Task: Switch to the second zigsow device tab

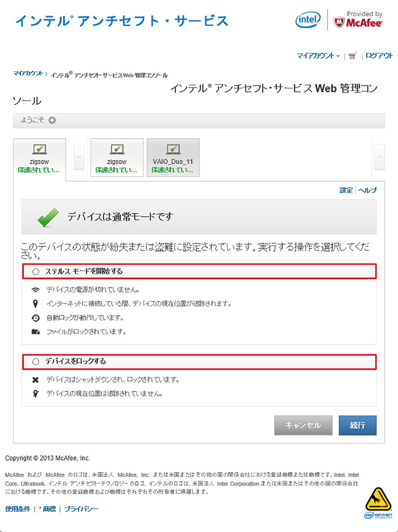Action: click(117, 157)
